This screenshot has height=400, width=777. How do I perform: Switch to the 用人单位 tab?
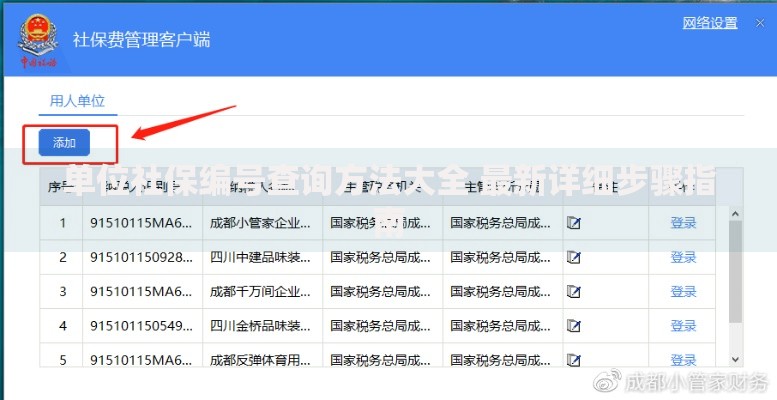pyautogui.click(x=78, y=100)
